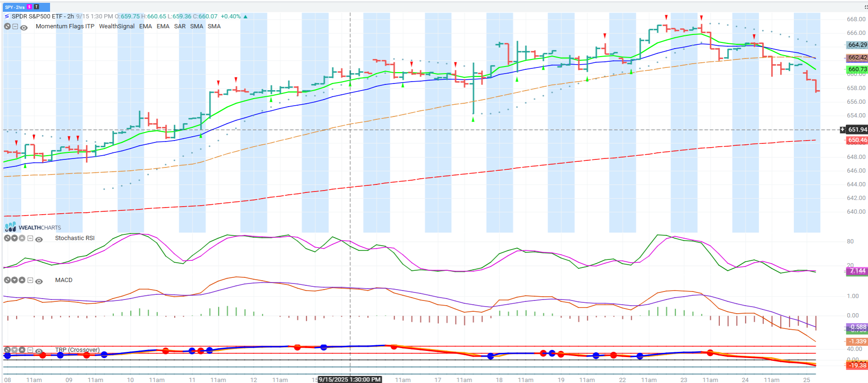The width and height of the screenshot is (868, 383).
Task: Click the WealthSignal indicator label
Action: (117, 26)
